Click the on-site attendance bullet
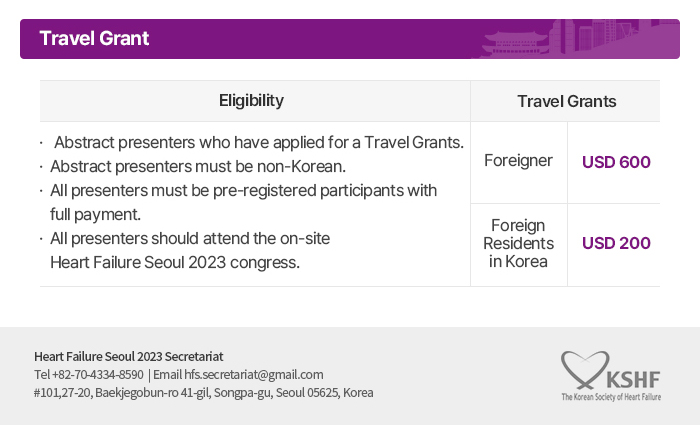 click(185, 250)
